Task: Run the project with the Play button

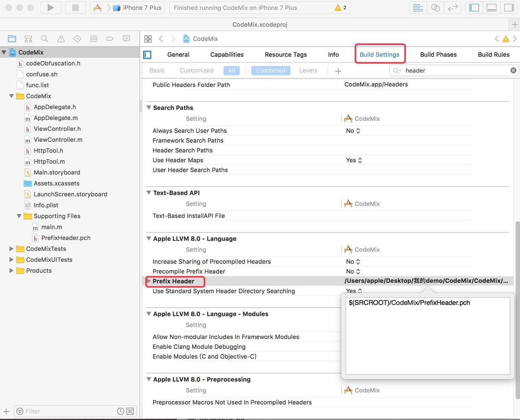Action: tap(51, 8)
